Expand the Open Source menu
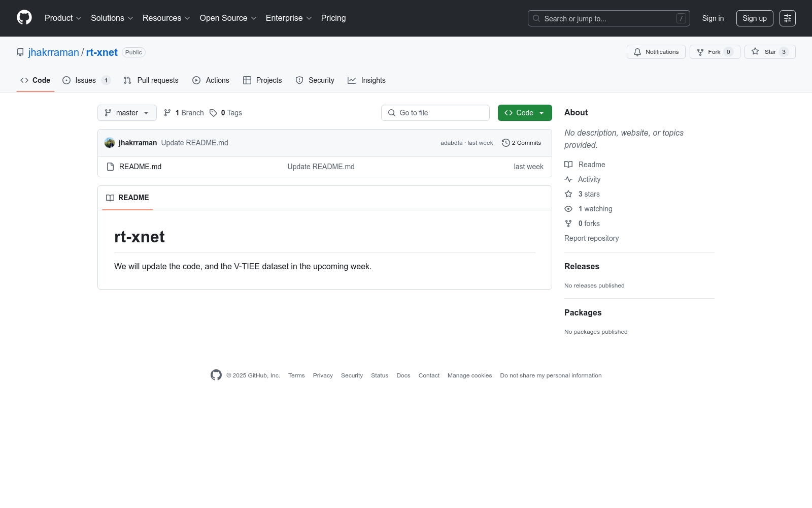812x508 pixels. [228, 18]
